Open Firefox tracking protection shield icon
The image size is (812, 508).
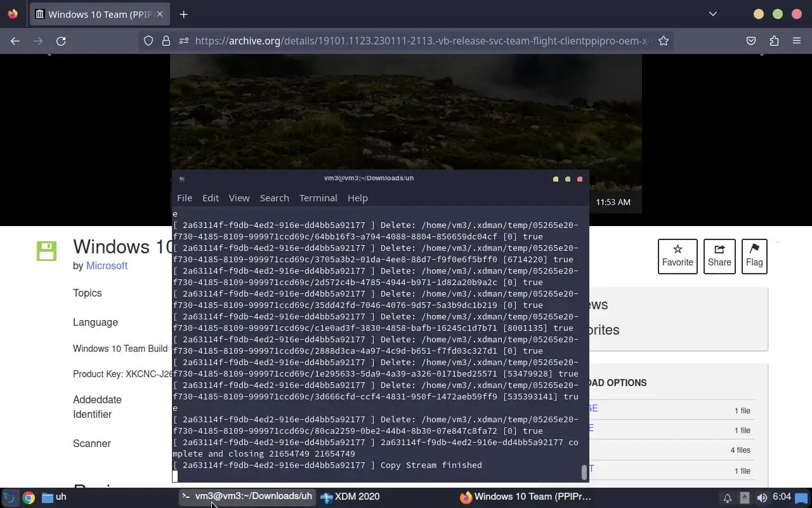click(148, 41)
